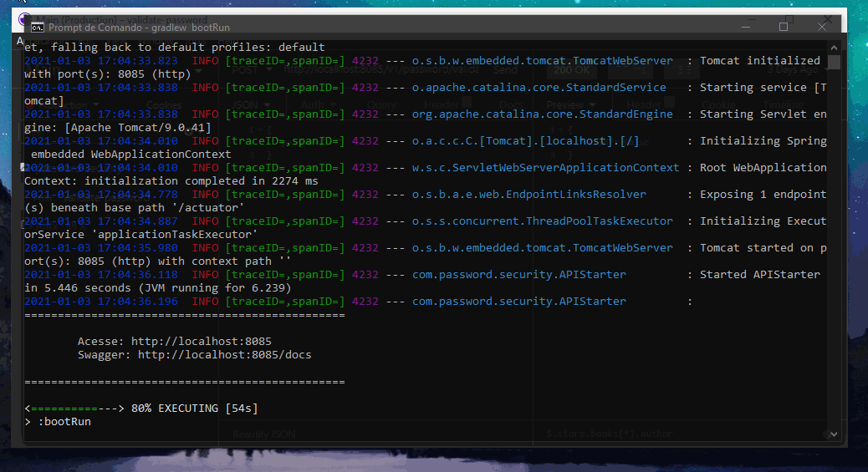
Task: Click 'Starting Servlet en' message
Action: (763, 114)
